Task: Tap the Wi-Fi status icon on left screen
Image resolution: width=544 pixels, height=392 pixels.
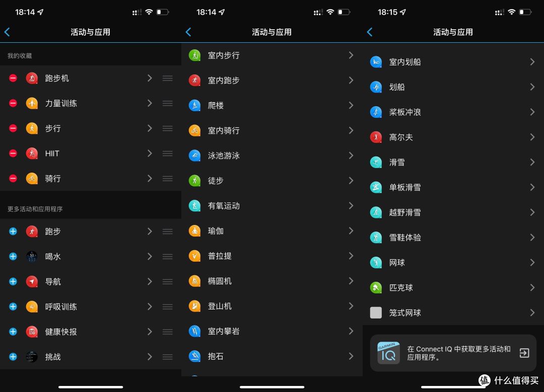Action: click(149, 12)
